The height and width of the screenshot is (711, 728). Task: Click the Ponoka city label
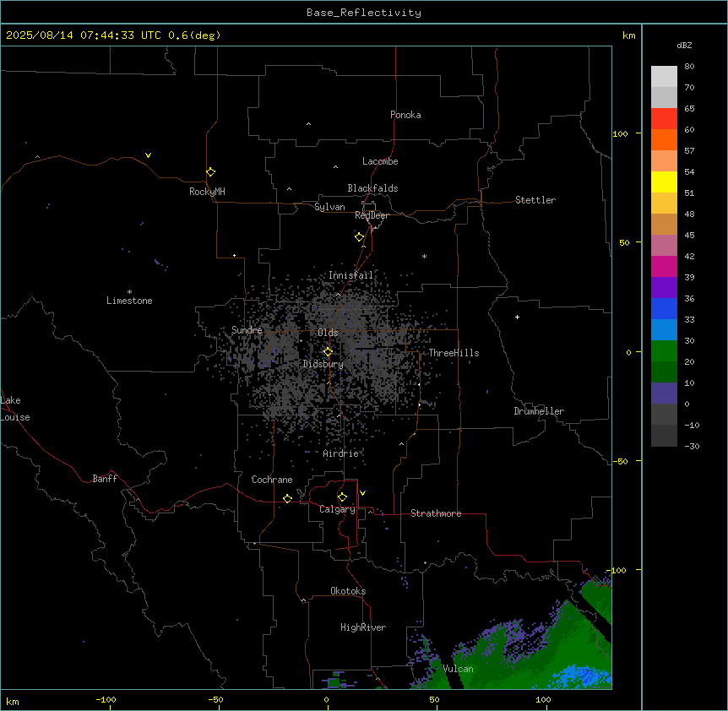(405, 115)
